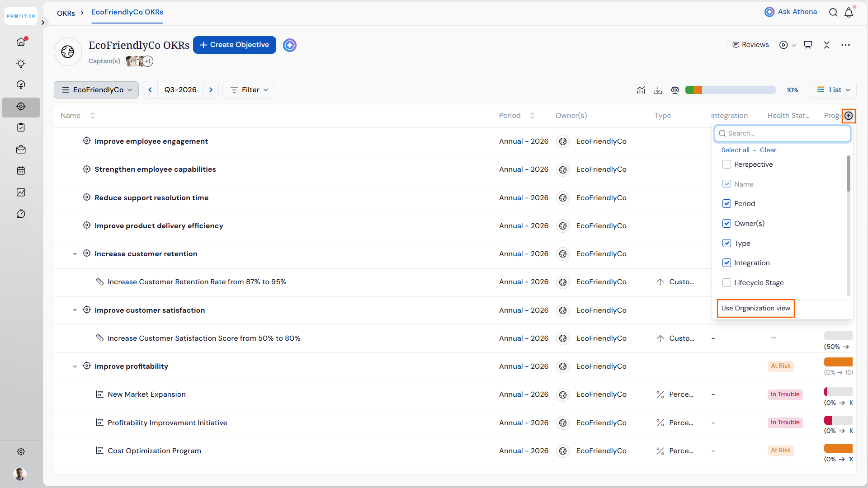Open the history clock icon in sidebar
868x488 pixels.
tap(21, 214)
